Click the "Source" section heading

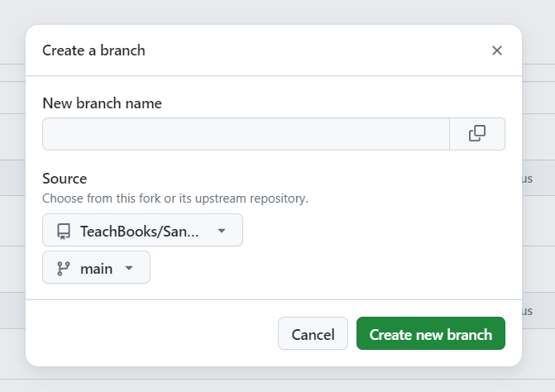(65, 179)
